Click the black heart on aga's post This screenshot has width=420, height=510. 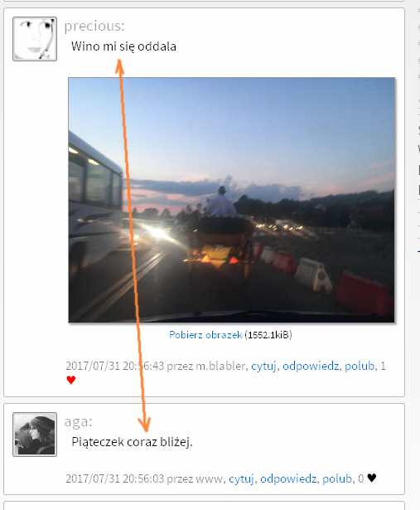(372, 478)
